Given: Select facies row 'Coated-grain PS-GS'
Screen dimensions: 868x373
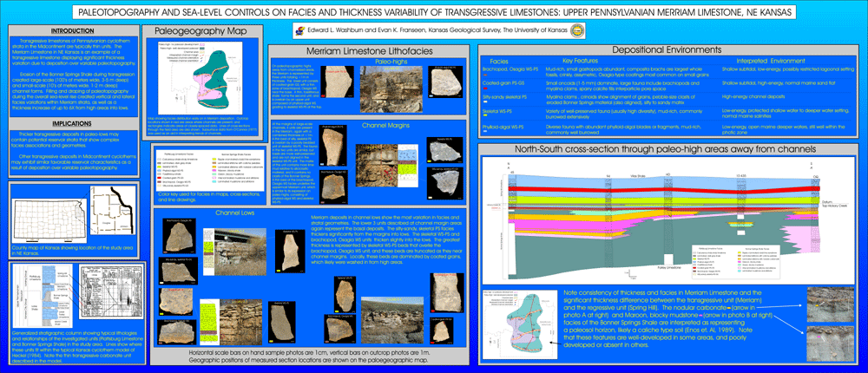Looking at the screenshot, I should point(670,85).
